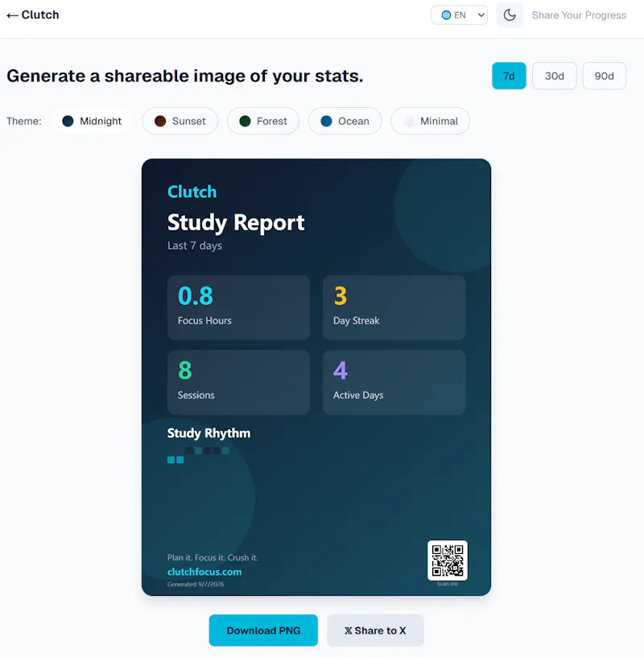Click the 4 Active Days stat card
Image resolution: width=644 pixels, height=657 pixels.
(394, 382)
